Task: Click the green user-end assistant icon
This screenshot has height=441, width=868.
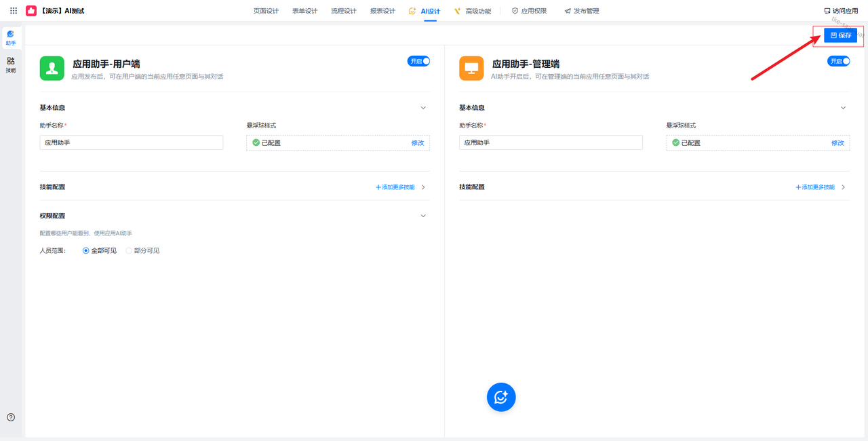Action: point(52,68)
